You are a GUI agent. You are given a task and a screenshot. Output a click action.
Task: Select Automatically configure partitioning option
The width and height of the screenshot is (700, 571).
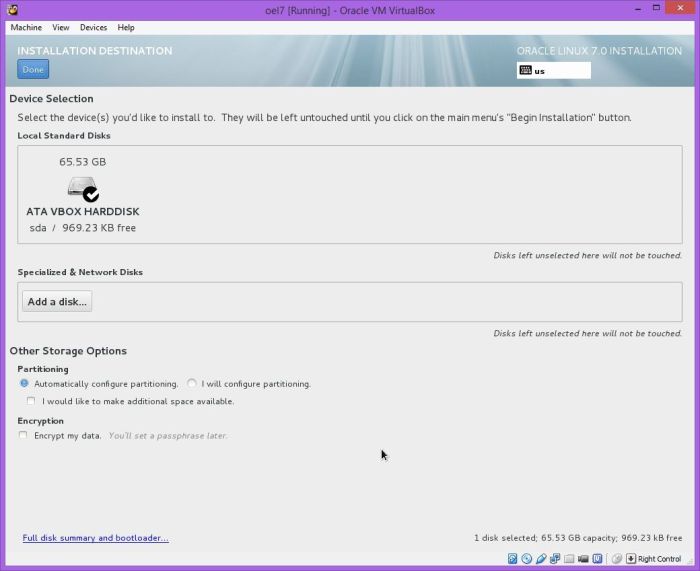[24, 384]
